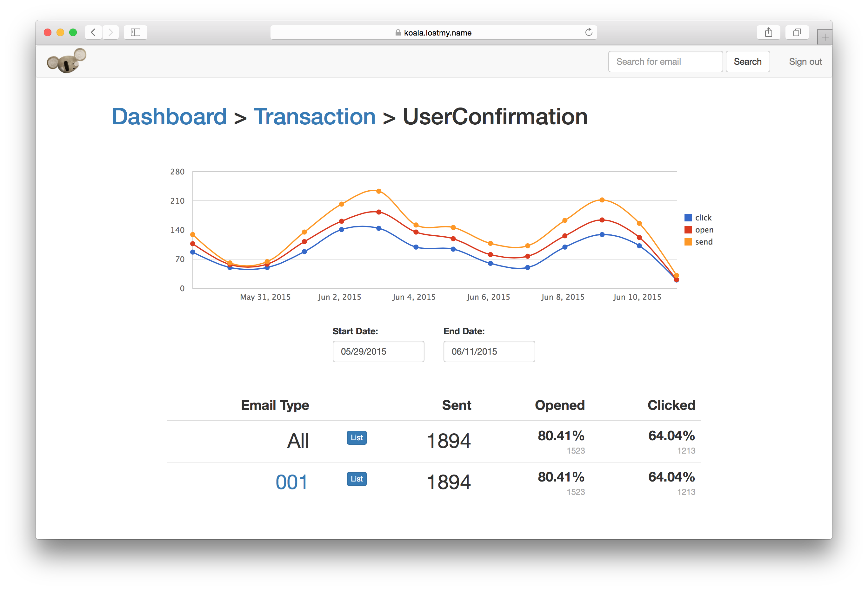Open the 001 email type link
This screenshot has width=868, height=590.
coord(291,482)
